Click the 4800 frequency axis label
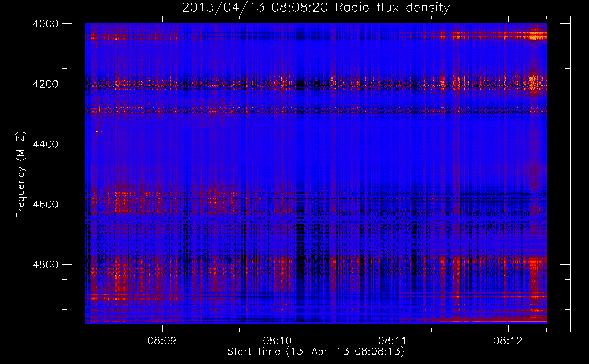Screen dimensions: 589x364 [x=46, y=265]
